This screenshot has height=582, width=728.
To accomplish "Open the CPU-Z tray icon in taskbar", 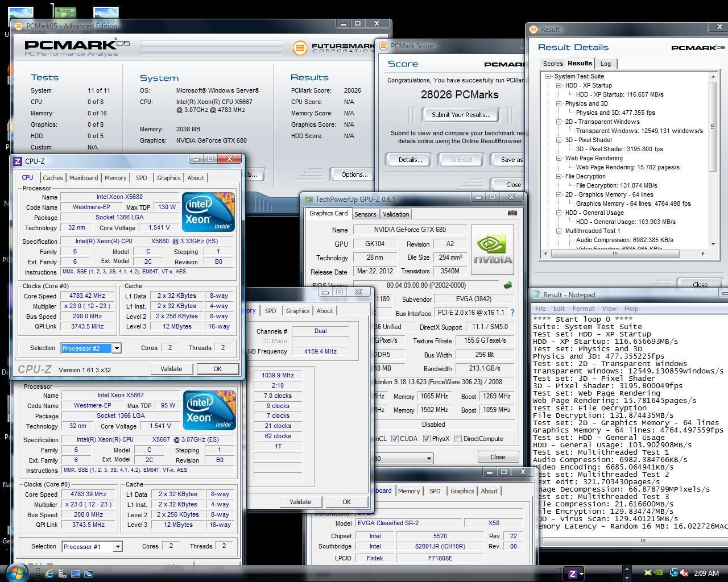I will click(573, 573).
